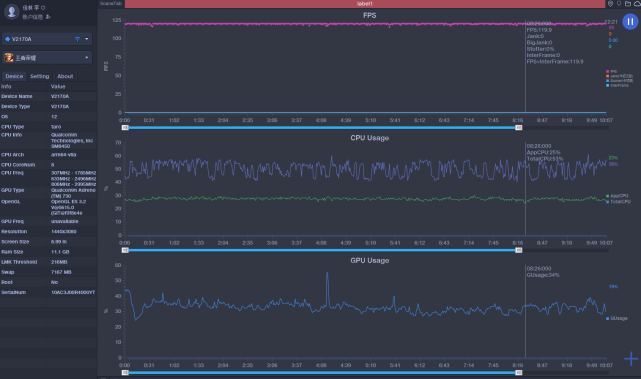Click the left handle of the CPU Usage slider
641x379 pixels.
click(x=126, y=250)
